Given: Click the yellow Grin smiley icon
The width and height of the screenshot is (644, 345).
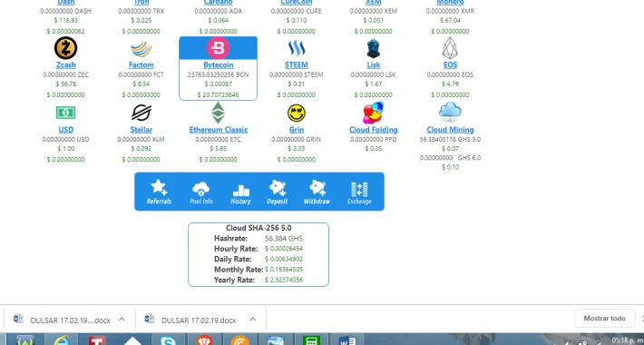Looking at the screenshot, I should point(297,113).
